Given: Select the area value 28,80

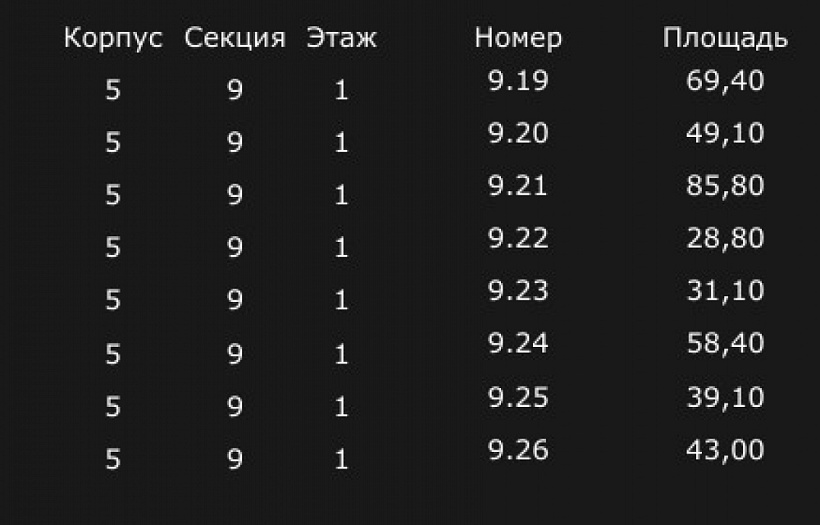Looking at the screenshot, I should coord(725,239).
